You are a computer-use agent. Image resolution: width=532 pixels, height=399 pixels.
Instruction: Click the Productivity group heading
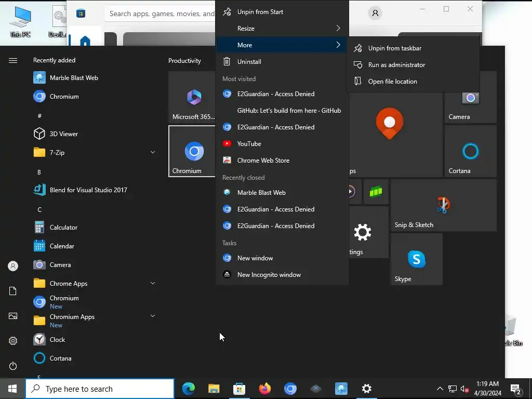click(x=184, y=61)
